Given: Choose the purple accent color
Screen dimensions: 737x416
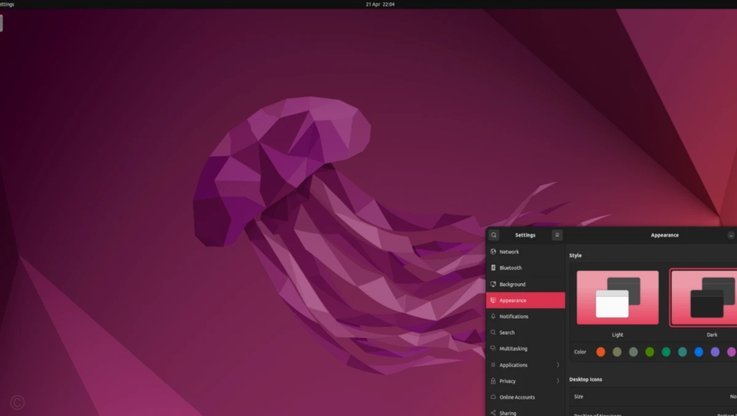Looking at the screenshot, I should pyautogui.click(x=715, y=352).
